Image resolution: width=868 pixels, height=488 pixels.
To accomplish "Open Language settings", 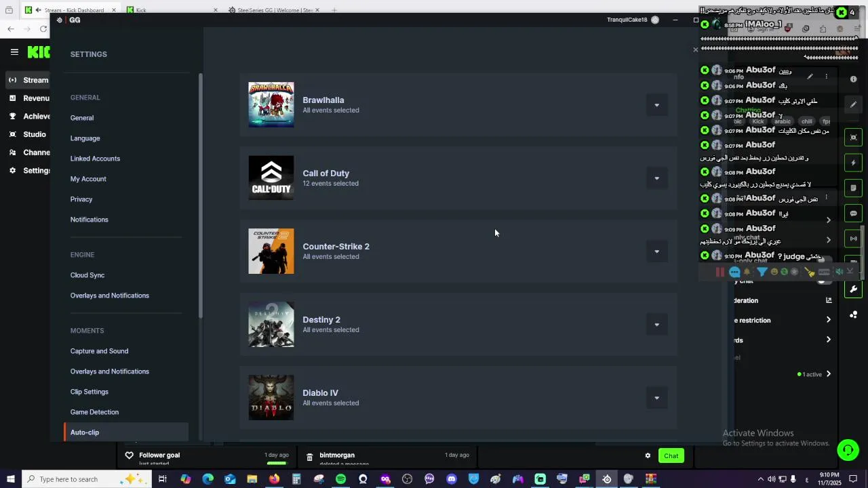I will click(85, 138).
